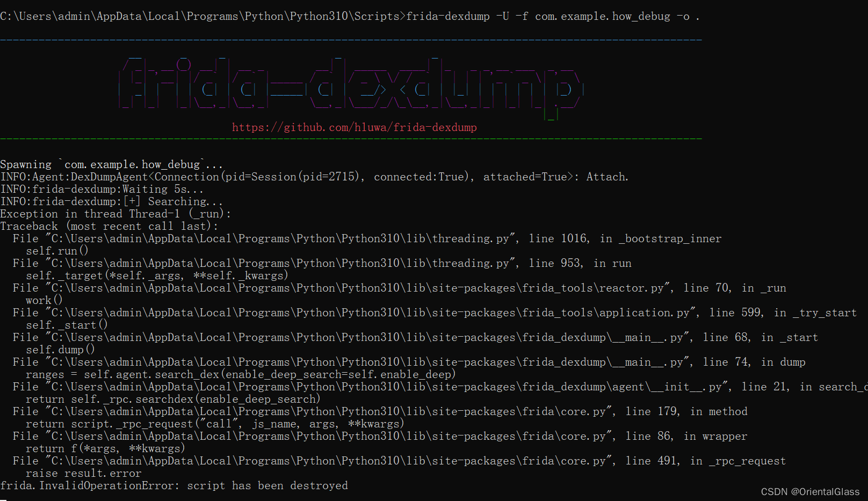Click the frida-dexdump command at the prompt

point(553,16)
